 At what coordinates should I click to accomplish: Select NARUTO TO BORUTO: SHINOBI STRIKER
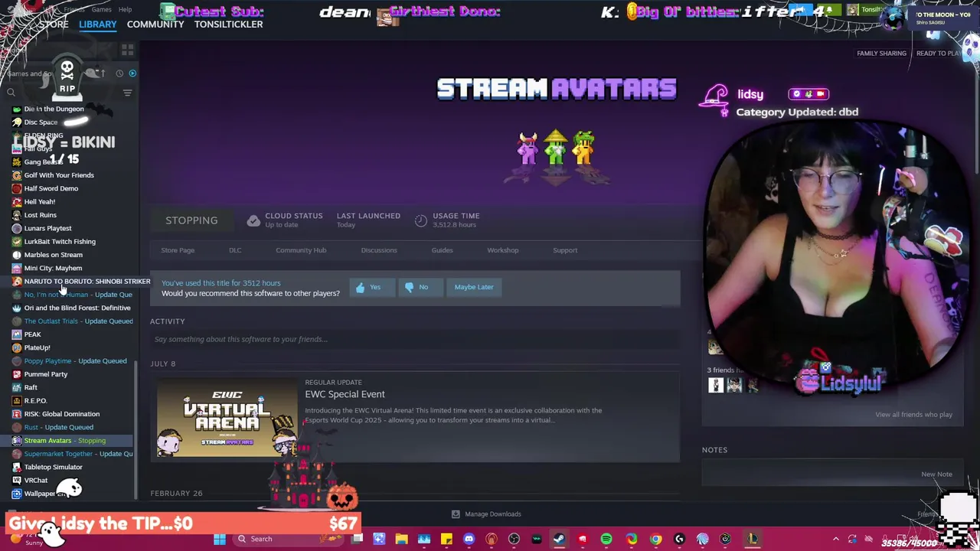click(87, 282)
